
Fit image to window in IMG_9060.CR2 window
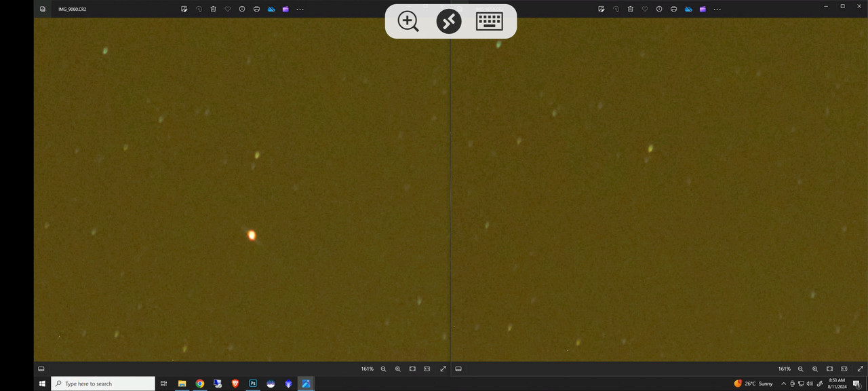coord(412,369)
